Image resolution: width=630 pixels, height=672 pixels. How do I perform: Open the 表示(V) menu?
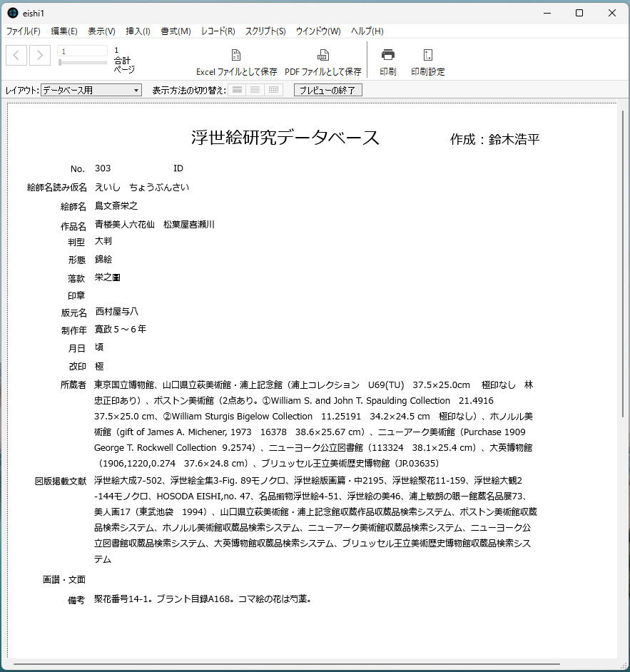tap(101, 31)
